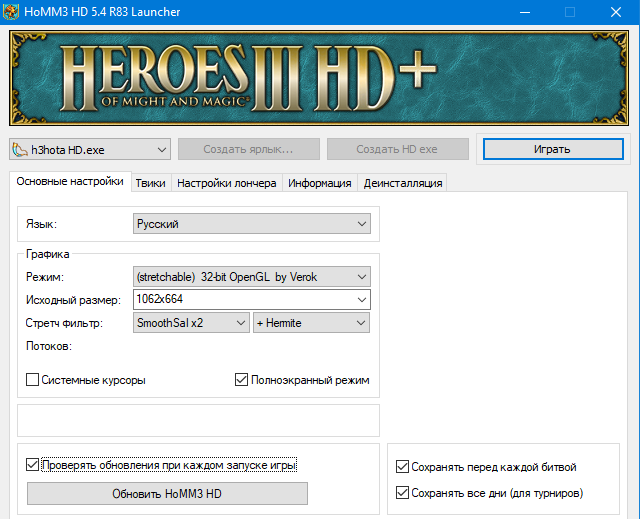Image resolution: width=640 pixels, height=519 pixels.
Task: Open the Деинсталляция tab
Action: point(402,183)
